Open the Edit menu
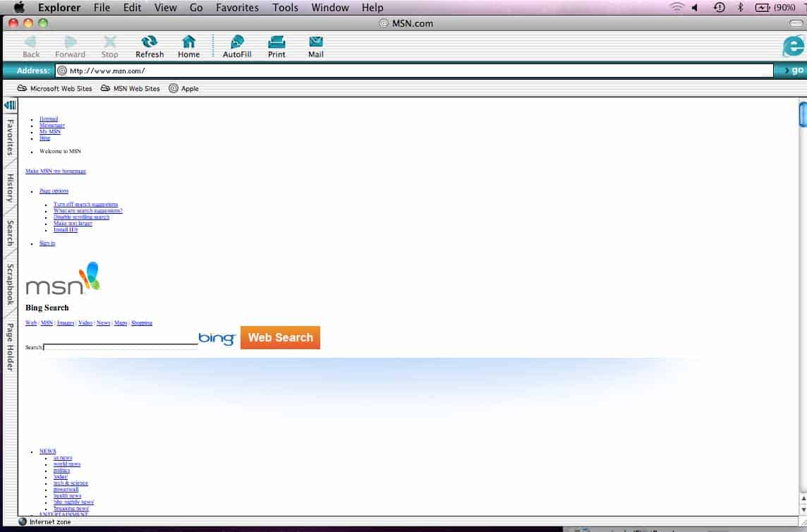 (x=133, y=8)
